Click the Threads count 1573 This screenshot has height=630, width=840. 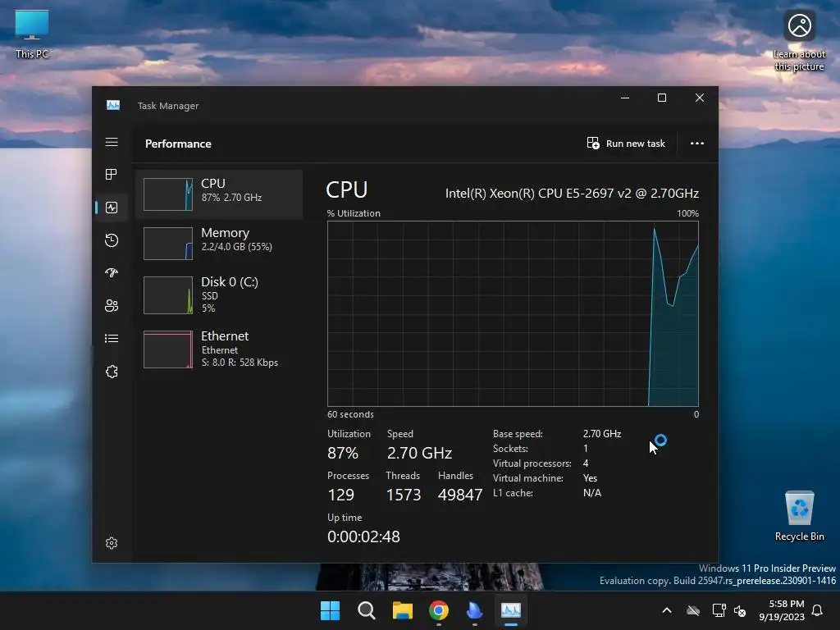coord(404,495)
